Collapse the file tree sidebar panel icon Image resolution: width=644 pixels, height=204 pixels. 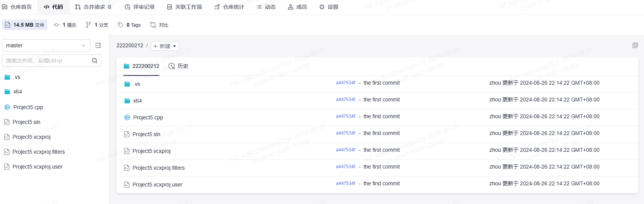98,45
